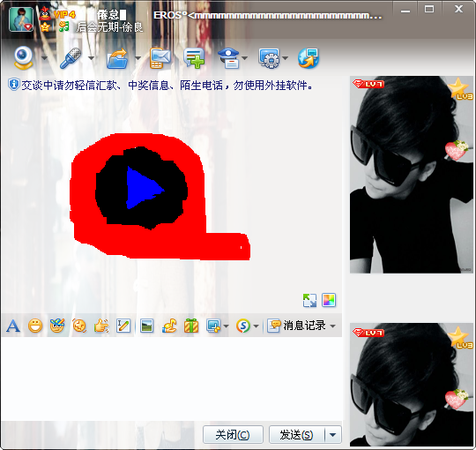Click the send SMS message icon
Image resolution: width=476 pixels, height=450 pixels.
coord(160,58)
